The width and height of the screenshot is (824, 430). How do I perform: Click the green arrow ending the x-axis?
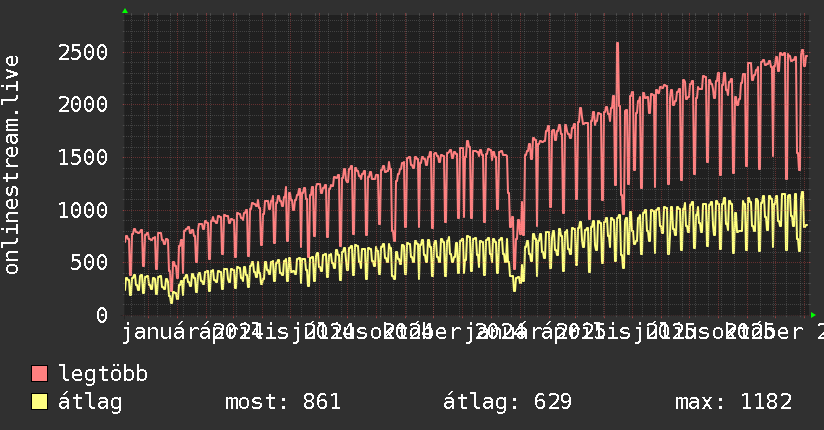[813, 315]
